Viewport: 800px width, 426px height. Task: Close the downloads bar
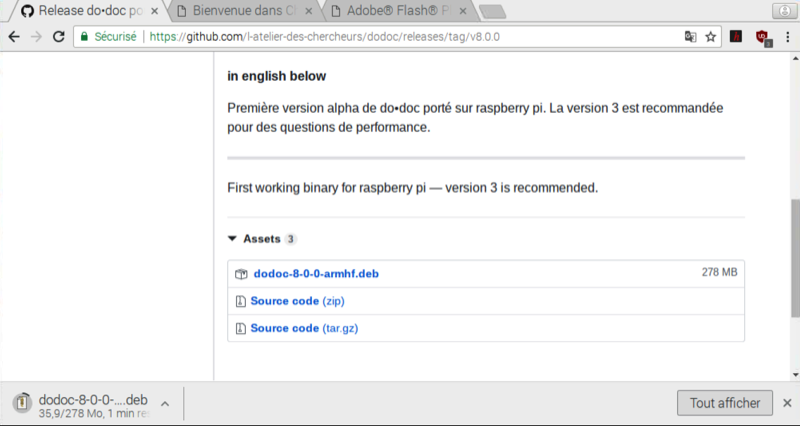[787, 403]
